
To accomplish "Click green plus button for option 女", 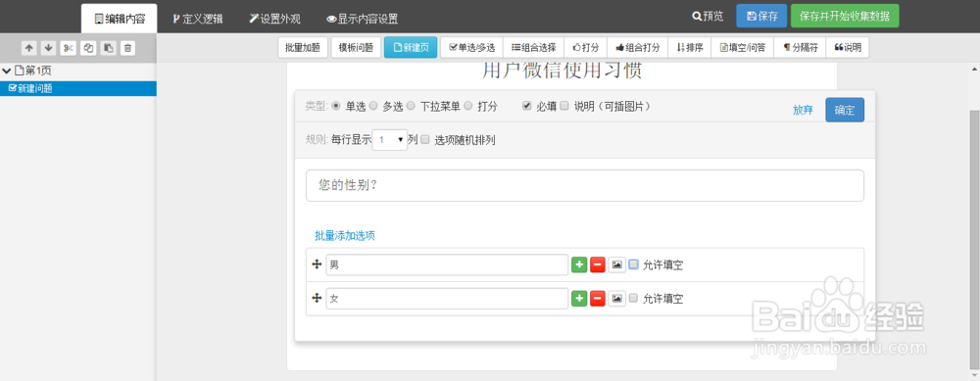I will pyautogui.click(x=579, y=299).
